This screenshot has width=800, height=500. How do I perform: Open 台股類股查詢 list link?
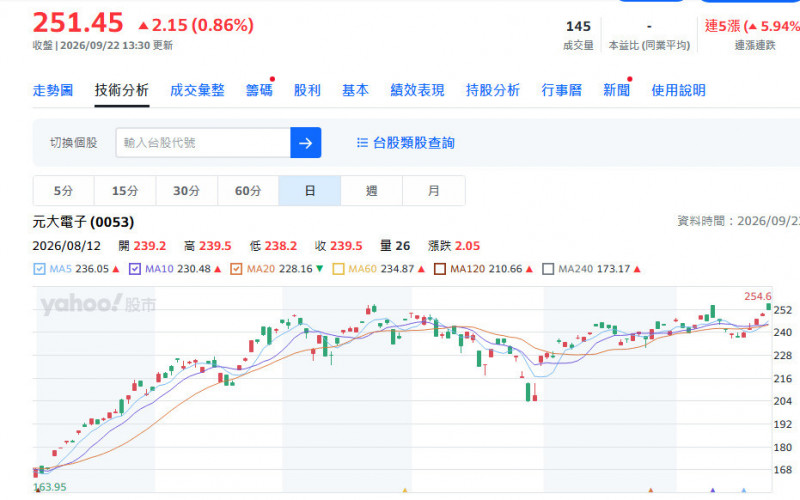(x=406, y=143)
